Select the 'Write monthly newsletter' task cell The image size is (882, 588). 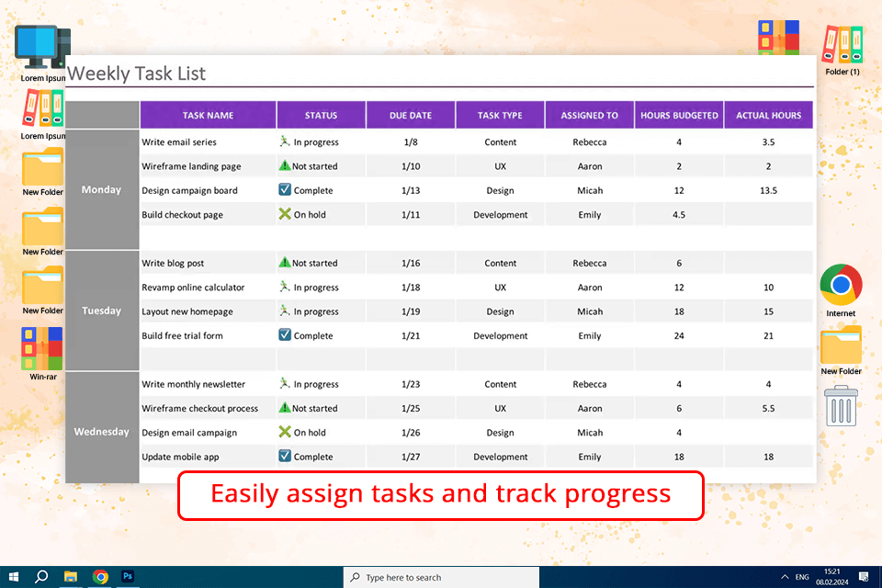tap(209, 384)
